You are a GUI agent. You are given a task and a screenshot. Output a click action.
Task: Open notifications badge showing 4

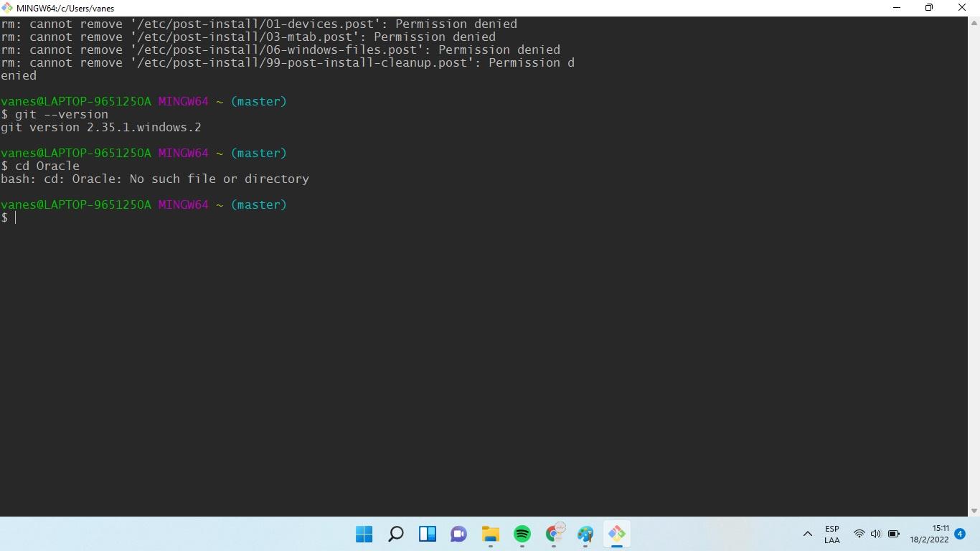tap(960, 534)
